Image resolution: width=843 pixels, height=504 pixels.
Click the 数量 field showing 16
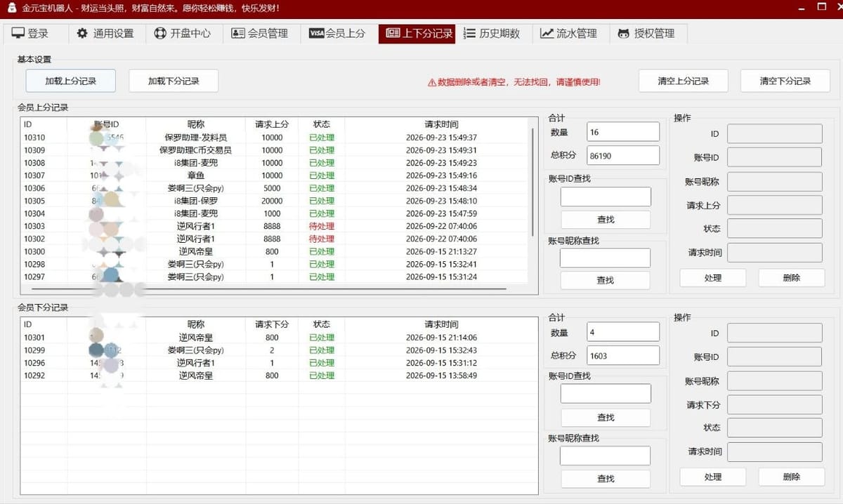tap(623, 132)
